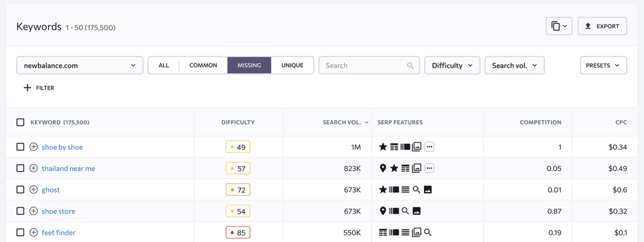Click the magnifier icon in the Search box
Viewport: 644px width, 242px height.
410,66
